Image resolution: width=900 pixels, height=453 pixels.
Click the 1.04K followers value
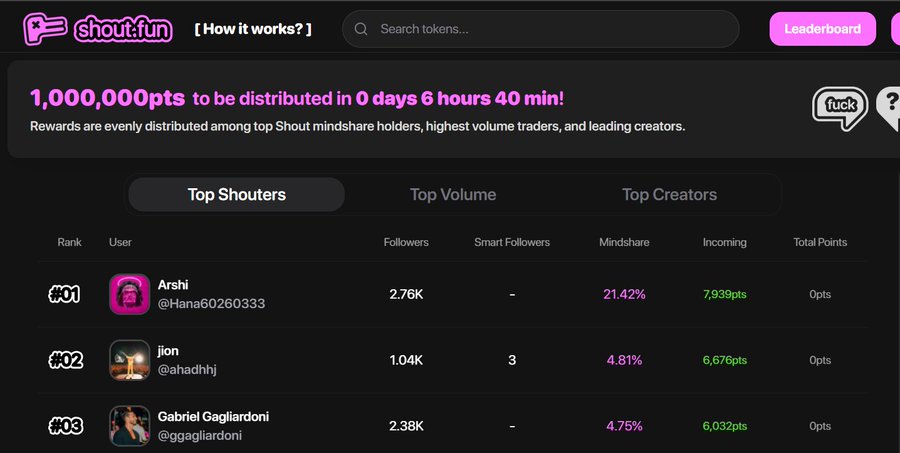406,361
